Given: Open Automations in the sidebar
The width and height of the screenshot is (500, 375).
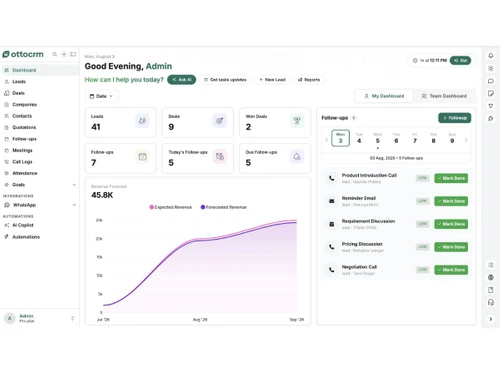Looking at the screenshot, I should tap(40, 237).
